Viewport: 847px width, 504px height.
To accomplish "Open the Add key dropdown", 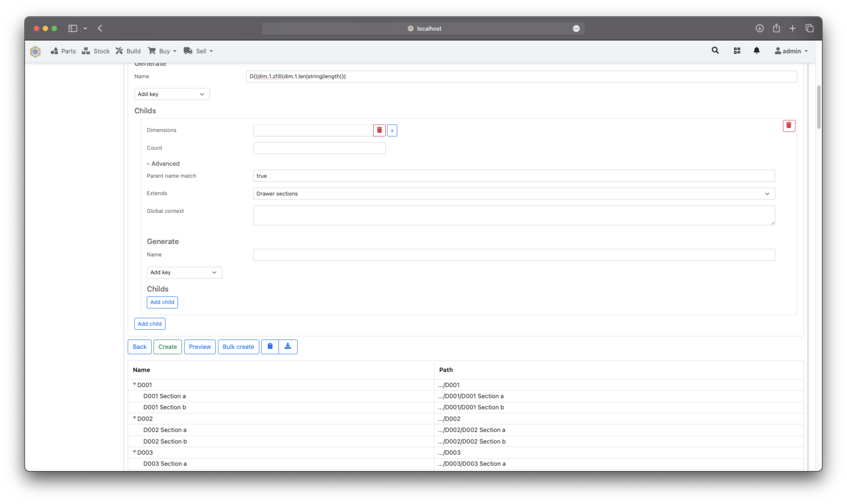I will coord(172,94).
